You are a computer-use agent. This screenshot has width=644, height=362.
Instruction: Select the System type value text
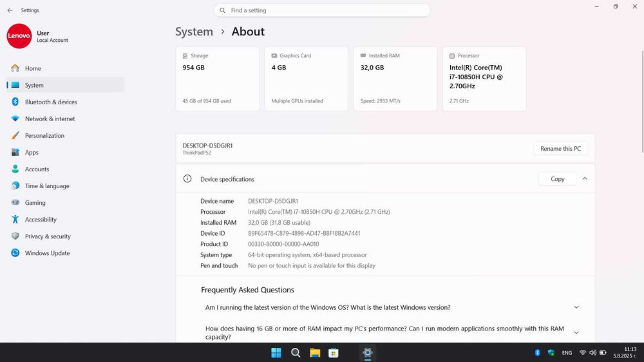click(x=307, y=255)
